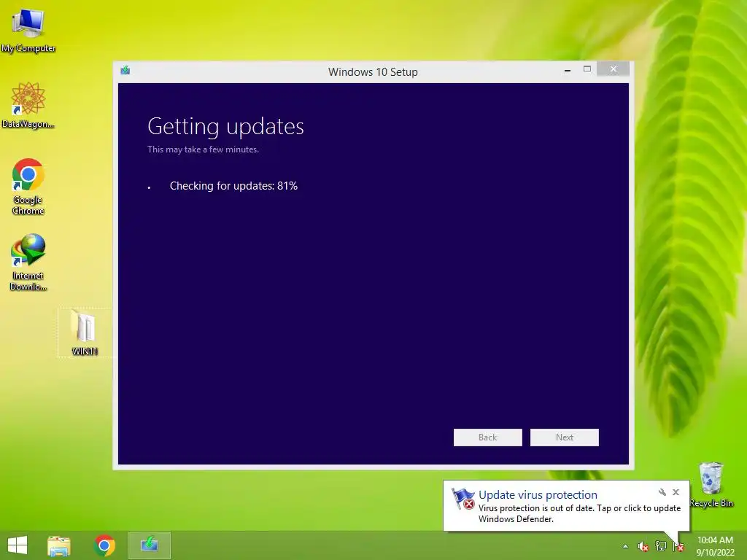Open the Action Center flag tray icon

point(678,547)
